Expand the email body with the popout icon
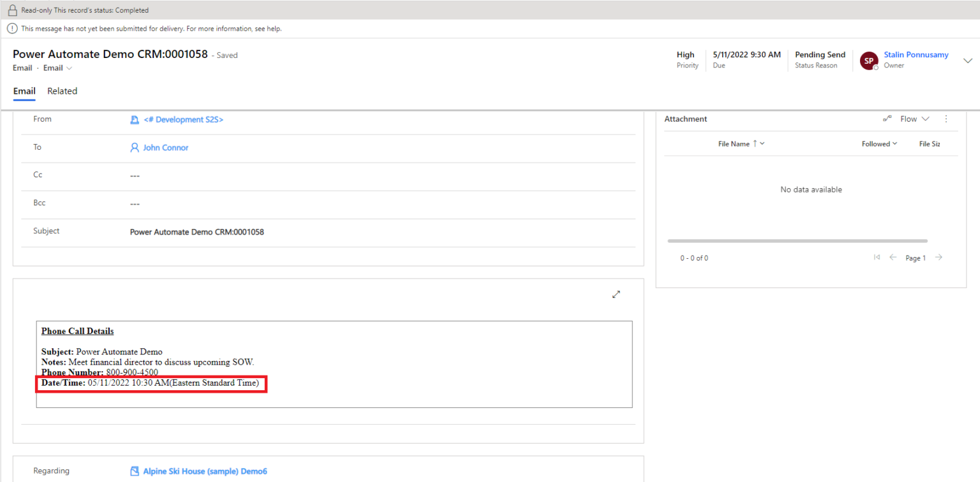 pyautogui.click(x=616, y=294)
